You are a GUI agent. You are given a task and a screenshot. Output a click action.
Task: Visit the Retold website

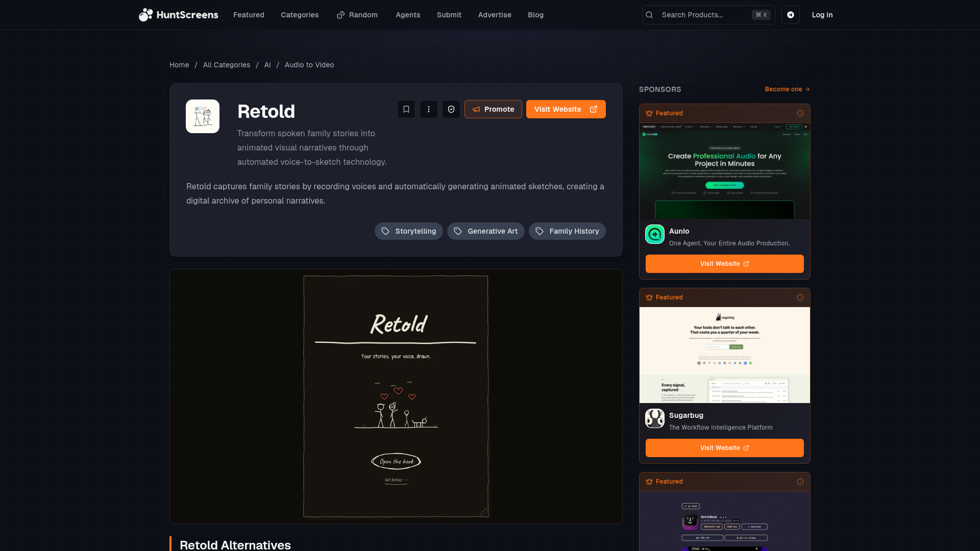coord(566,109)
